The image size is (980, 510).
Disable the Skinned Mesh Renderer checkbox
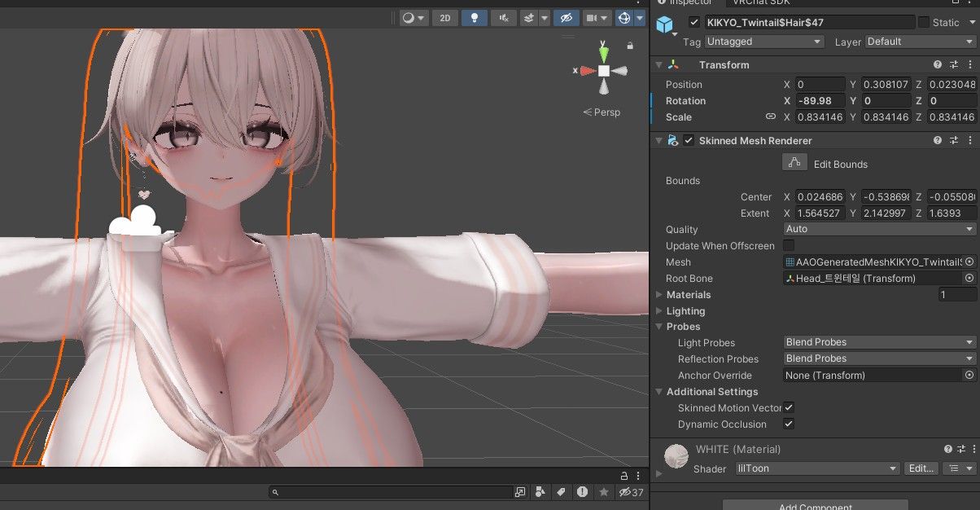point(689,141)
